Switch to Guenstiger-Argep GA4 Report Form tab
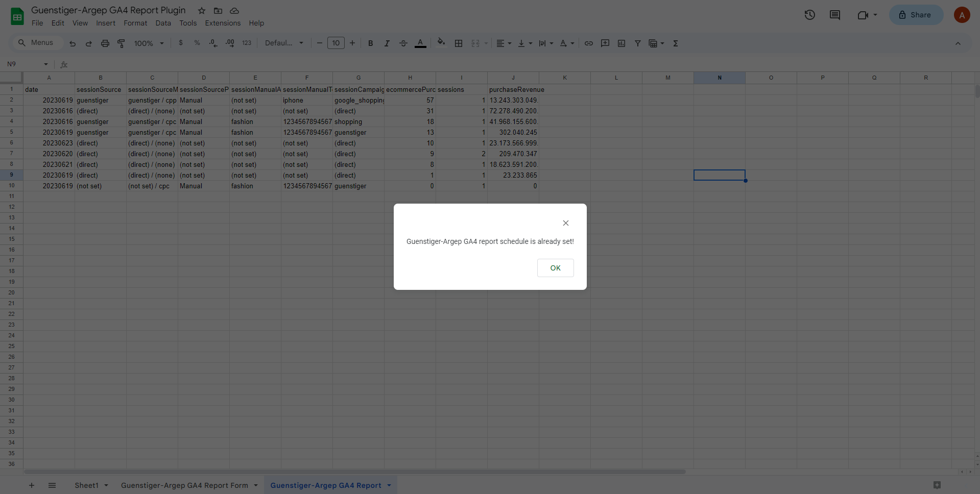Screen dimensions: 980x494 click(x=184, y=485)
